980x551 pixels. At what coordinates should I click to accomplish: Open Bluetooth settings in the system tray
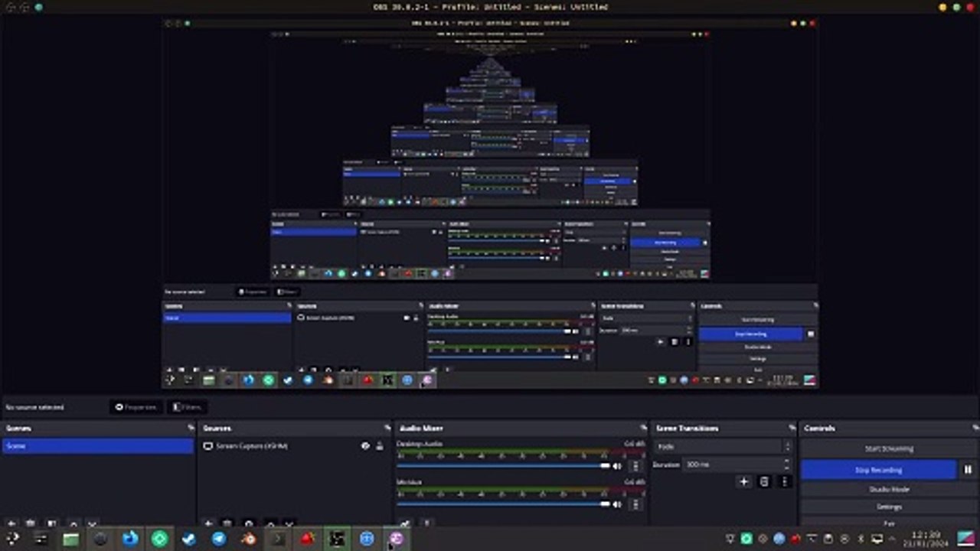point(860,539)
